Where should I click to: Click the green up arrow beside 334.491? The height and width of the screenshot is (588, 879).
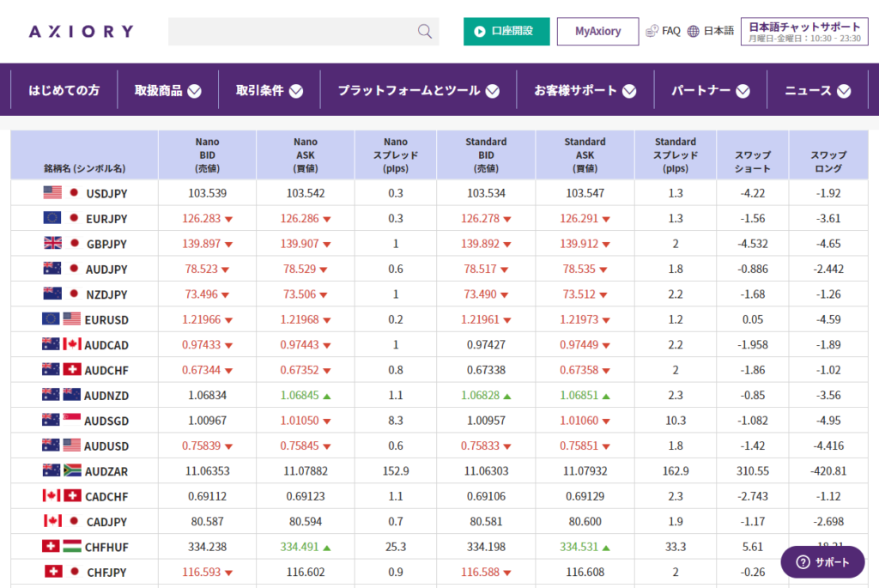[x=327, y=548]
